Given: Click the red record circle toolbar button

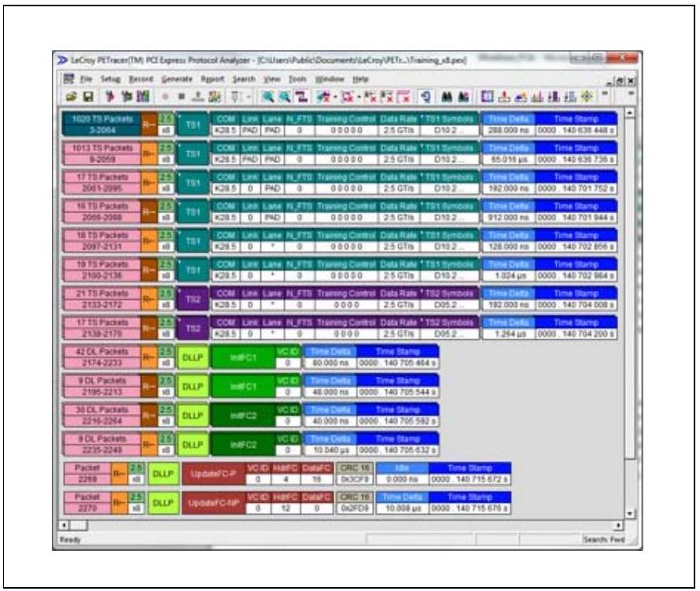Looking at the screenshot, I should point(165,97).
